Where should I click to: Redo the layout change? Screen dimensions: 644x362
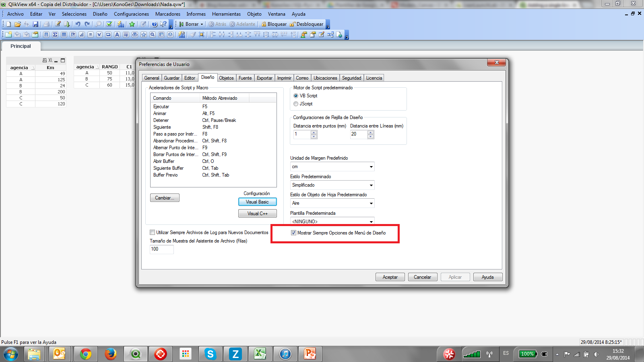click(x=87, y=24)
